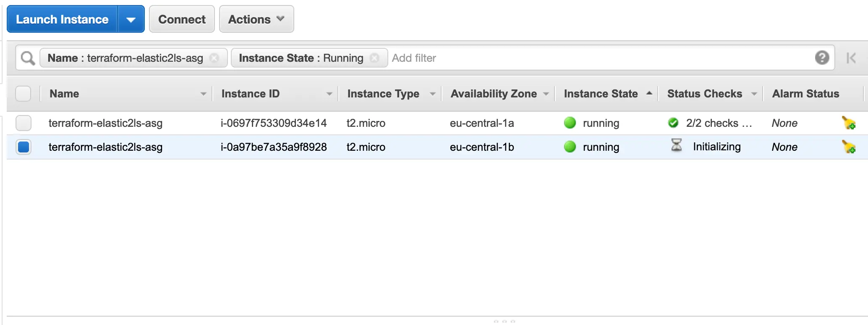Remove the Name terraform-elastic2ls-asg filter

[x=214, y=58]
